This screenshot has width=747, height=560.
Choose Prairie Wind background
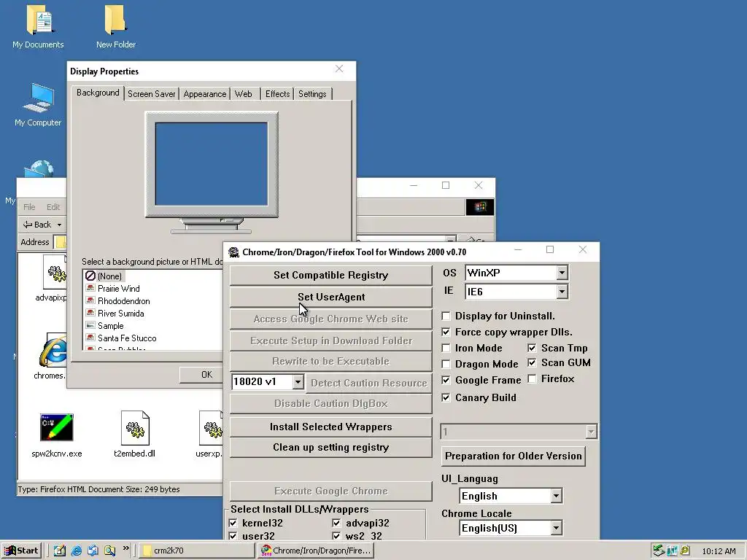click(x=119, y=289)
